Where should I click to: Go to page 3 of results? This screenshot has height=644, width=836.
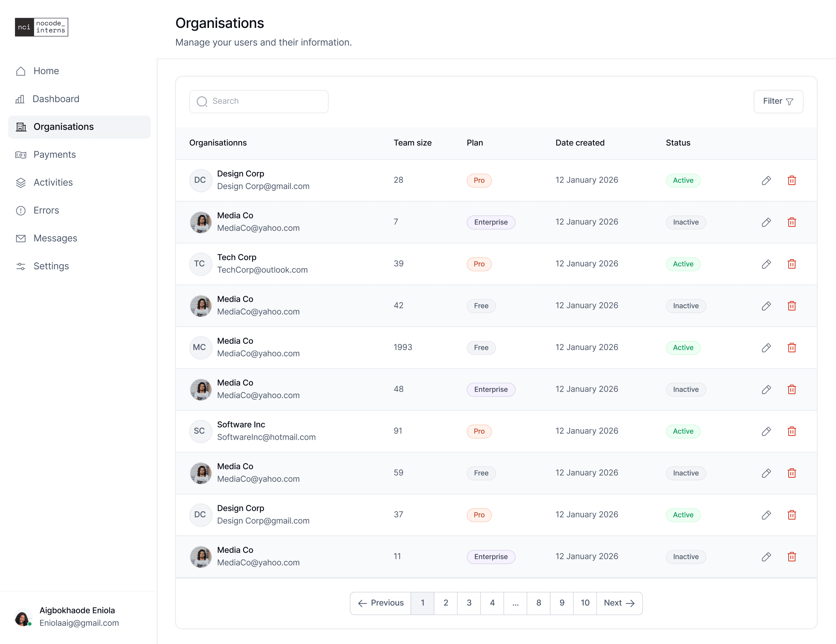point(469,603)
